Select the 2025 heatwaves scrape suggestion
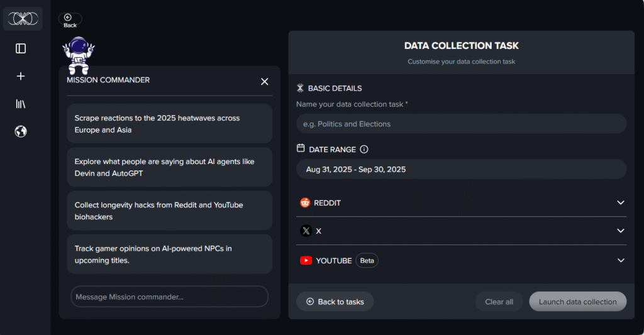This screenshot has height=335, width=644. (x=169, y=124)
